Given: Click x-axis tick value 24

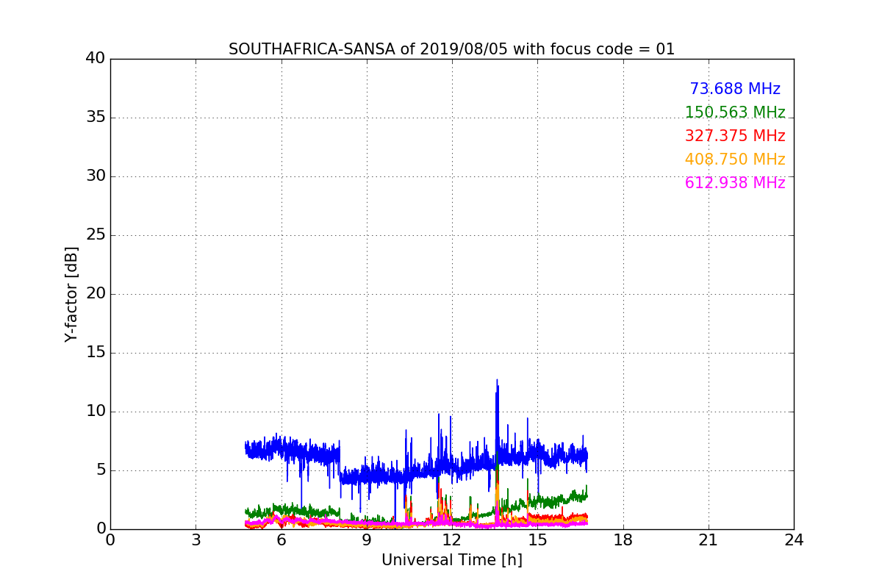Looking at the screenshot, I should point(794,539).
